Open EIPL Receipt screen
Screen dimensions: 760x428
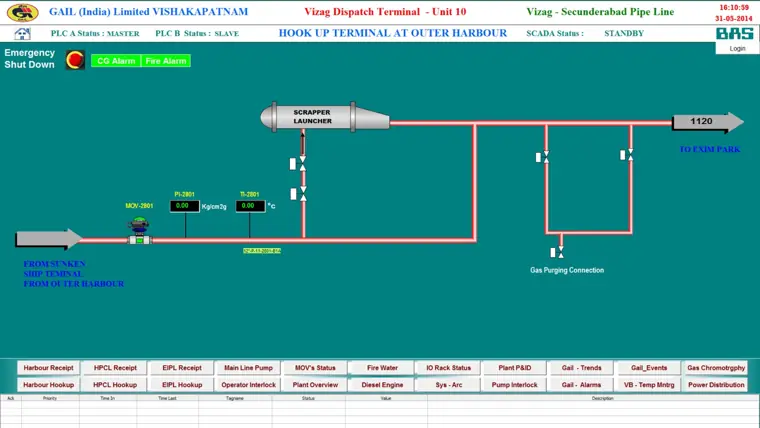click(x=182, y=368)
